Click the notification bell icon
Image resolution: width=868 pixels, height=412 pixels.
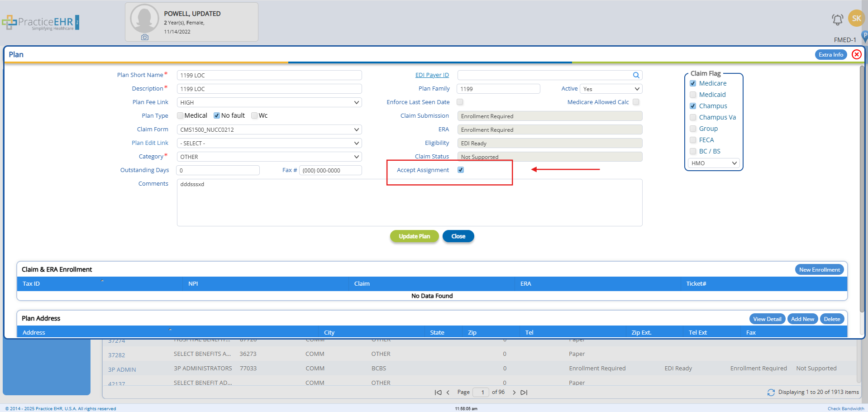click(x=837, y=19)
